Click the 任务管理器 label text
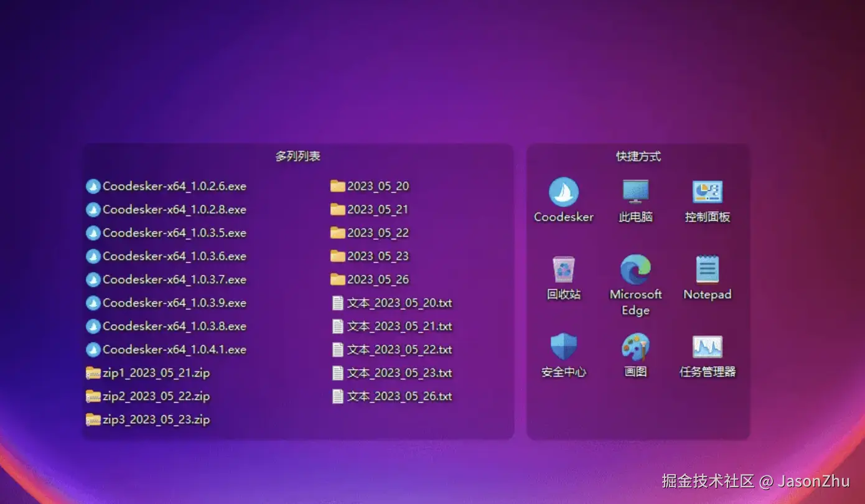This screenshot has width=865, height=504. tap(708, 372)
